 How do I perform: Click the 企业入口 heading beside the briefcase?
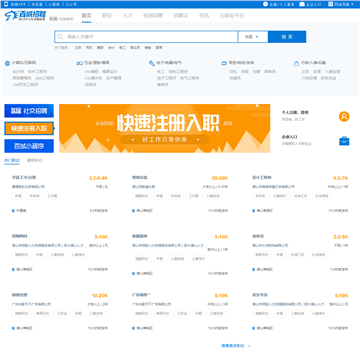289,137
